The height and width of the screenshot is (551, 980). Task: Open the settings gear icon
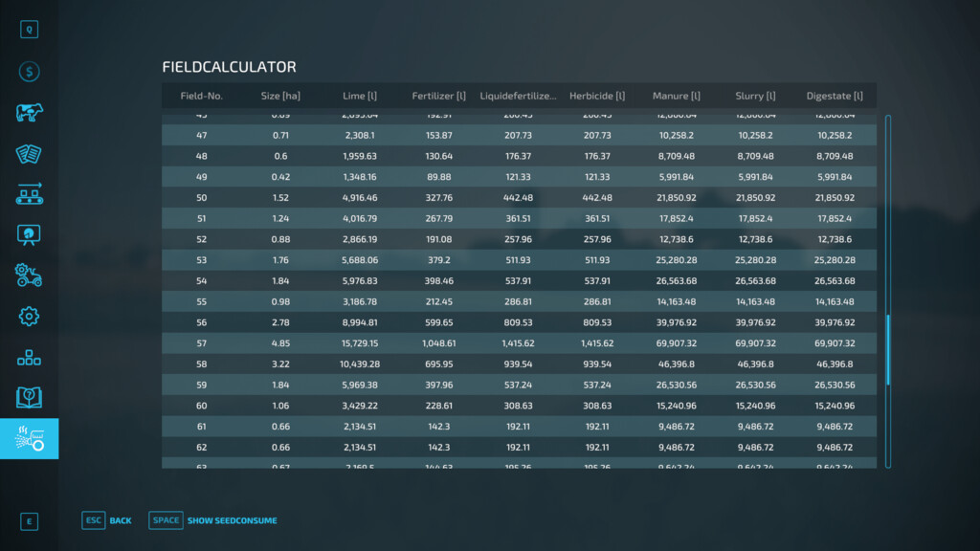(29, 317)
